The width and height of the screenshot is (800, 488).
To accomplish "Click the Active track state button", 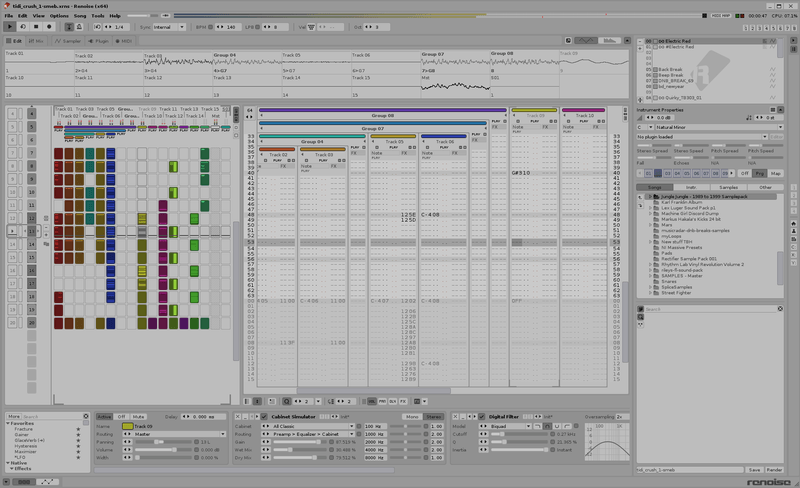I will click(104, 417).
